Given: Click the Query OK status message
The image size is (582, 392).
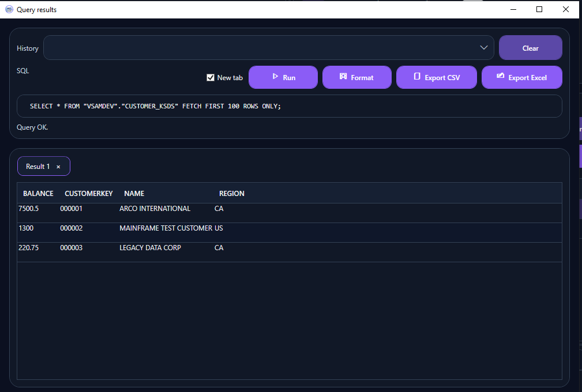Looking at the screenshot, I should (x=32, y=127).
